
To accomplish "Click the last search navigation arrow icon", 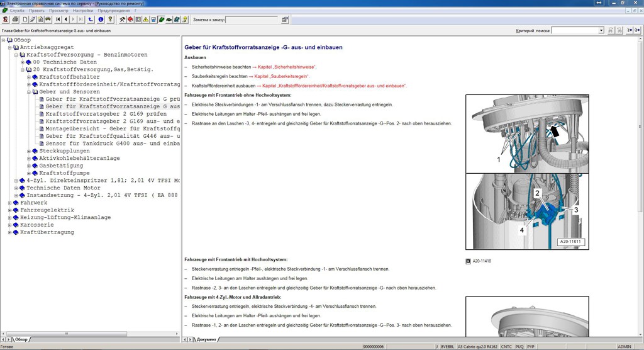I will 638,30.
